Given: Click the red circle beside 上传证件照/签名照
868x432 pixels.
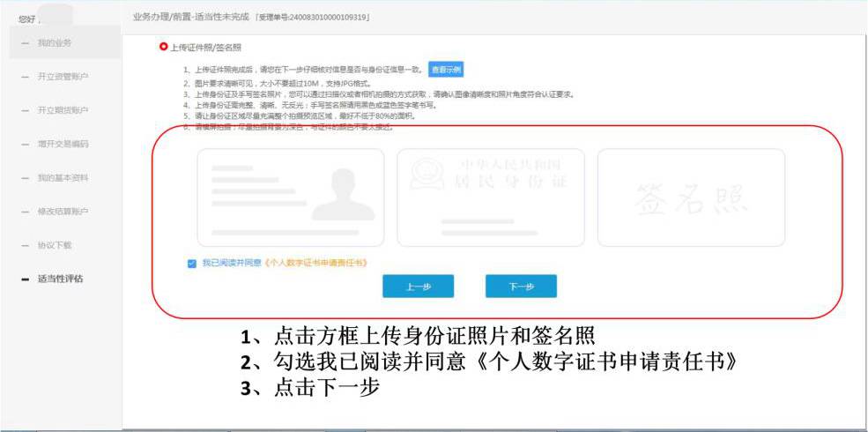Looking at the screenshot, I should click(163, 47).
